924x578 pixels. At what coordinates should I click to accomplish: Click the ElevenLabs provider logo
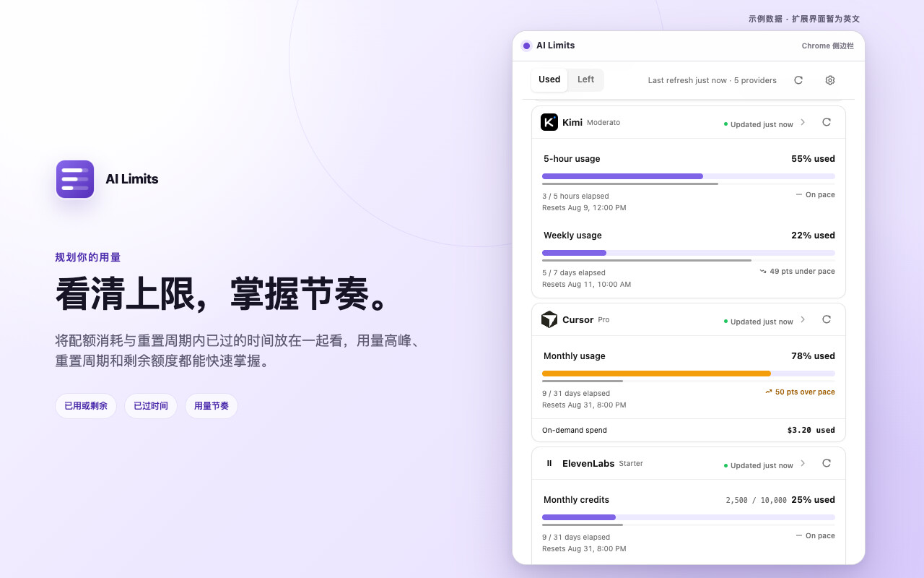pos(549,463)
